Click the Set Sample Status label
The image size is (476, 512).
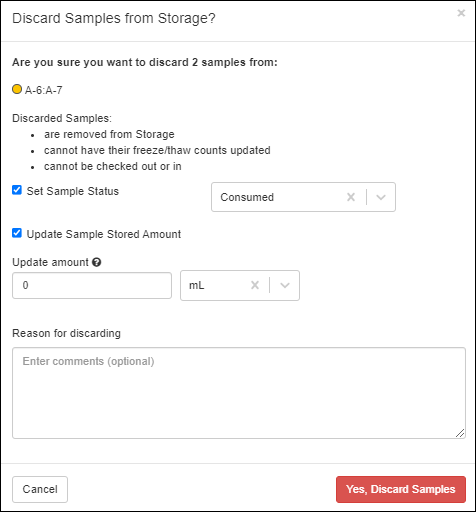click(73, 191)
